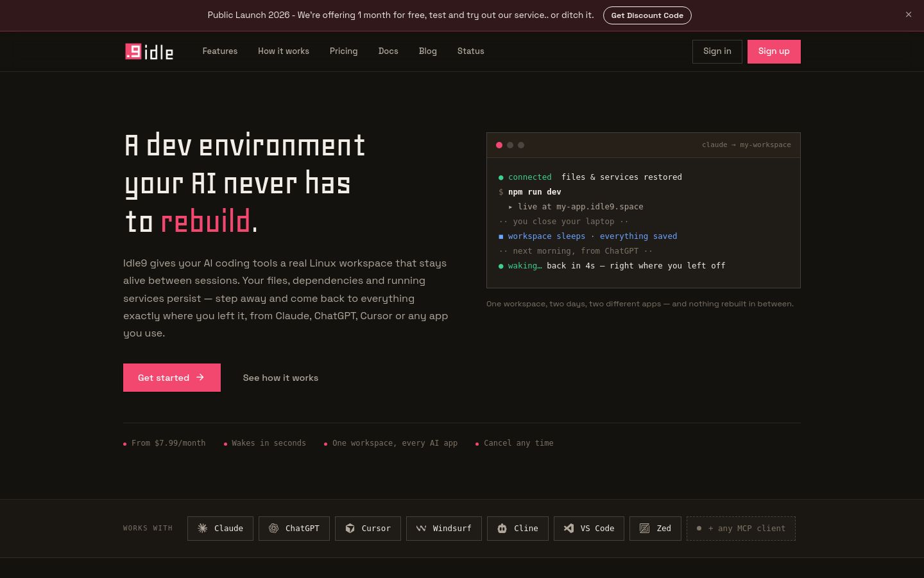Screen dimensions: 924x578
Task: Click Cancel any time text
Action: (518, 443)
